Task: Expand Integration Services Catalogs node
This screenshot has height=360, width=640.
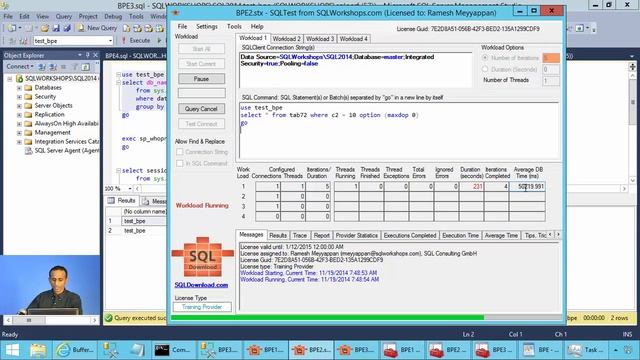Action: [19, 142]
